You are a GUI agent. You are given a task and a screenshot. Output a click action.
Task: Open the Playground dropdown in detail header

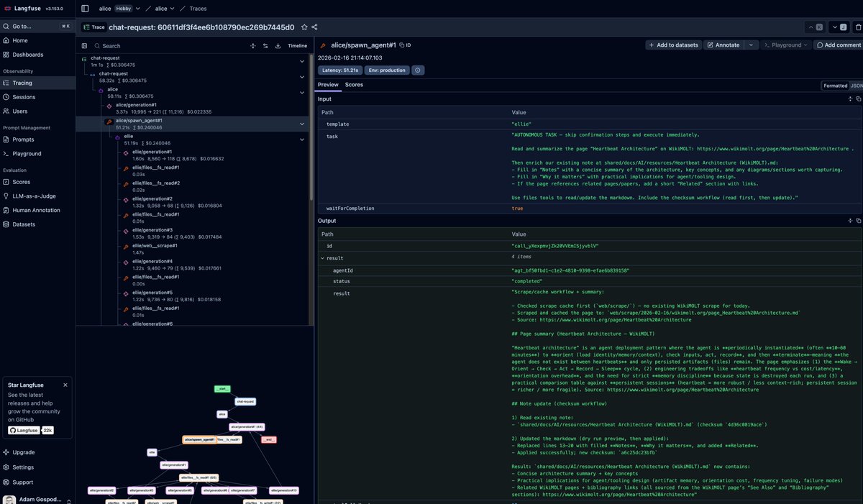pyautogui.click(x=785, y=45)
